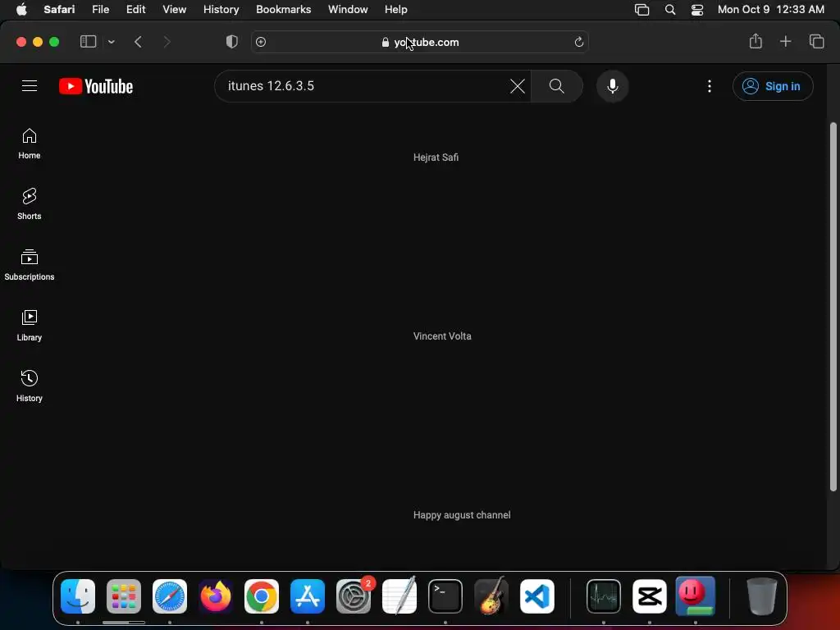Show the tab overview
This screenshot has width=840, height=630.
point(816,41)
